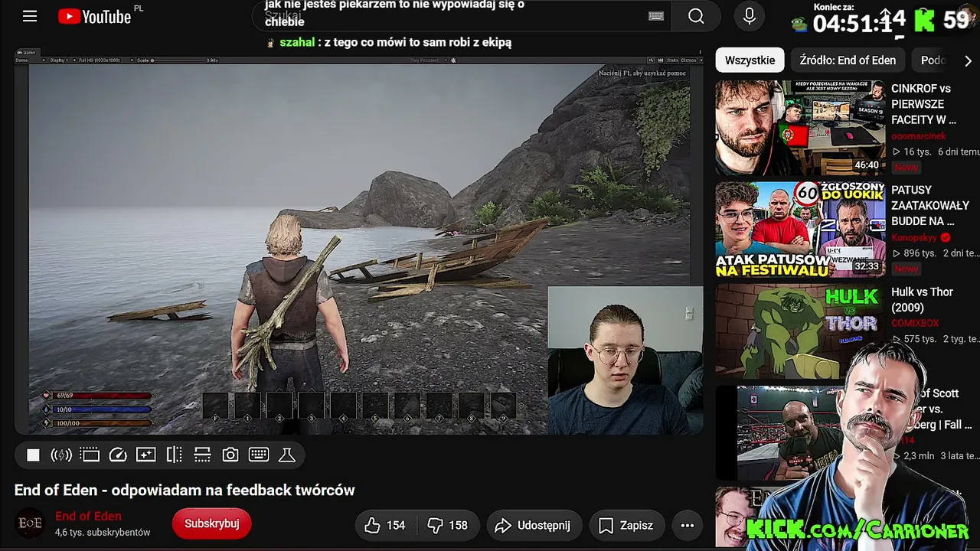
Task: Click the white stop square below video
Action: tap(33, 455)
